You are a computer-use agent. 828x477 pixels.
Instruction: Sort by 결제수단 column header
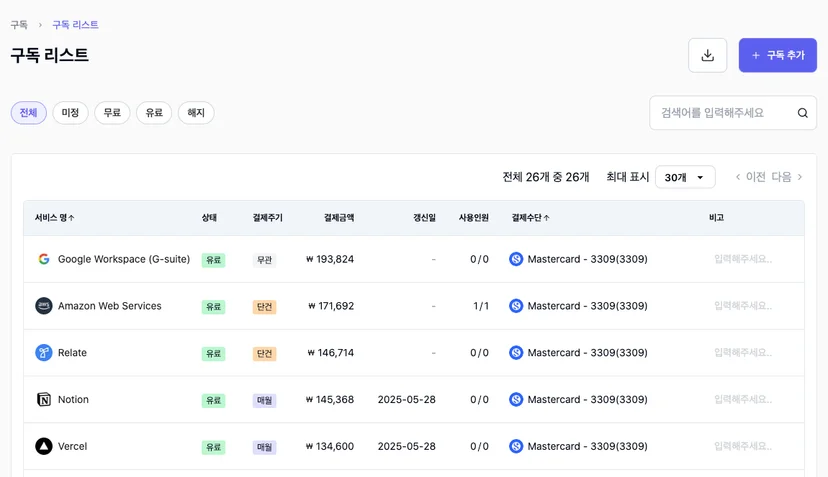point(530,218)
